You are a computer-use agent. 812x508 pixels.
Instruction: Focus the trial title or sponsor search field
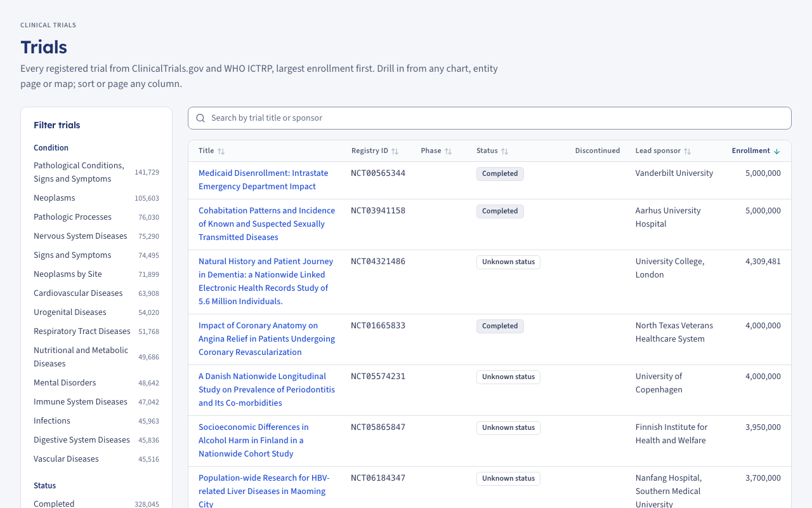click(x=490, y=118)
